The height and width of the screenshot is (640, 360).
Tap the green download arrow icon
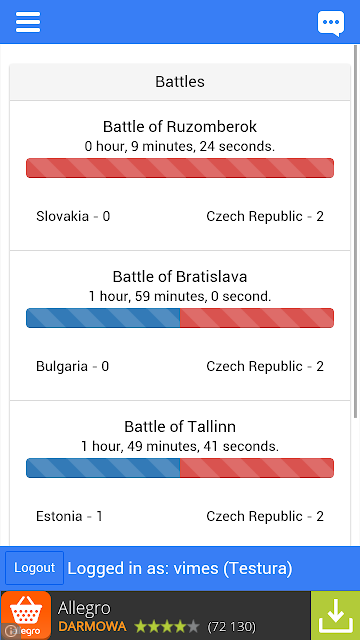click(x=335, y=615)
